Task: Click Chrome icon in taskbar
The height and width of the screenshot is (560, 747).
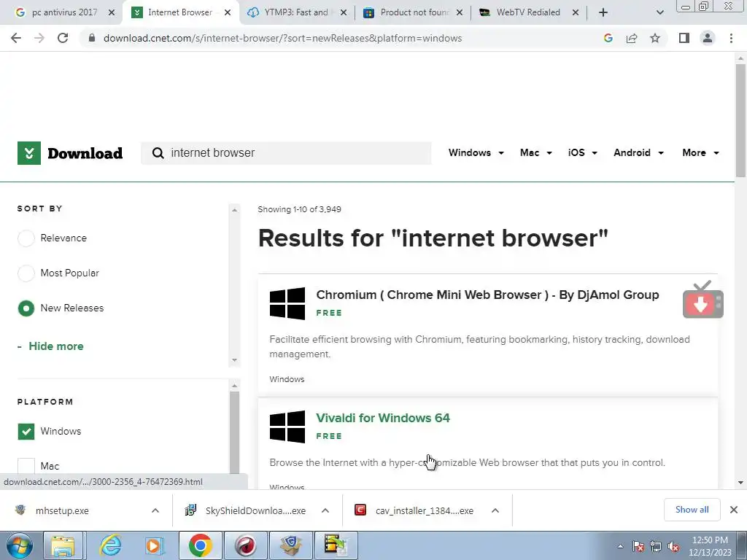Action: coord(200,545)
